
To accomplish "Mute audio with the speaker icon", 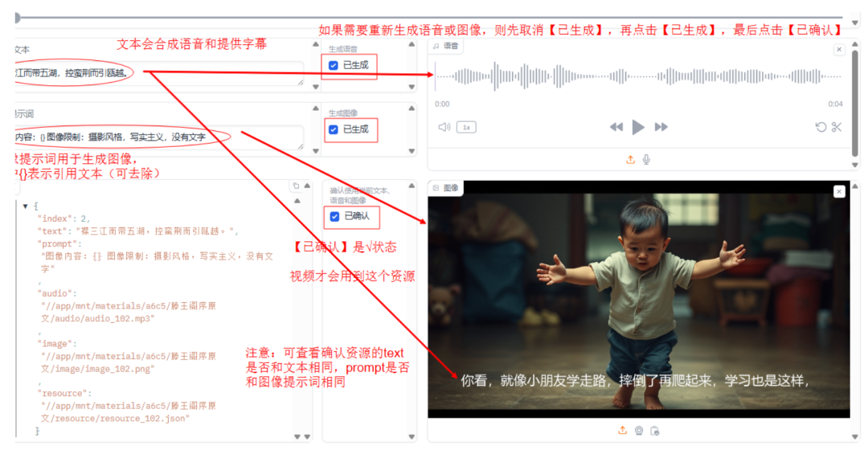I will click(444, 127).
